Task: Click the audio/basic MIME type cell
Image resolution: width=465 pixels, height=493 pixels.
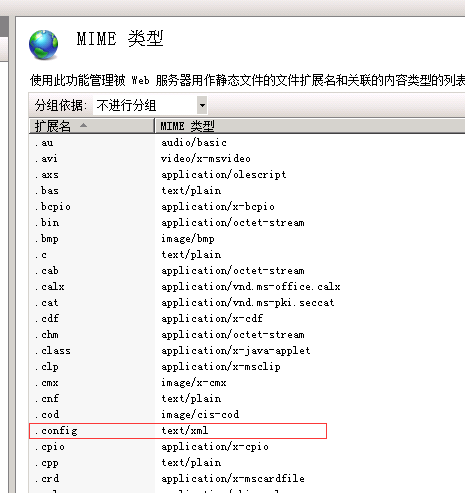Action: pyautogui.click(x=194, y=143)
